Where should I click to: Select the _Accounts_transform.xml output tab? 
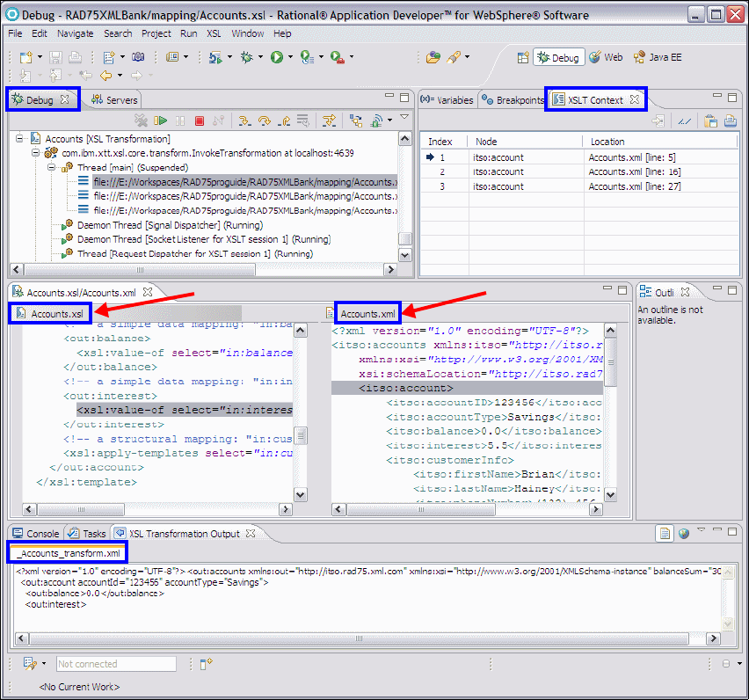point(68,553)
